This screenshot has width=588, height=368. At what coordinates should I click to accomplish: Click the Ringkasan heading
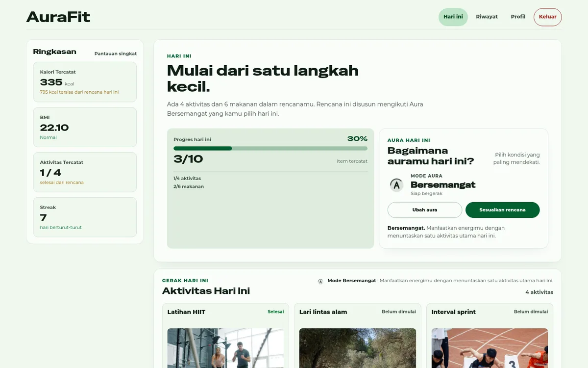[x=54, y=52]
